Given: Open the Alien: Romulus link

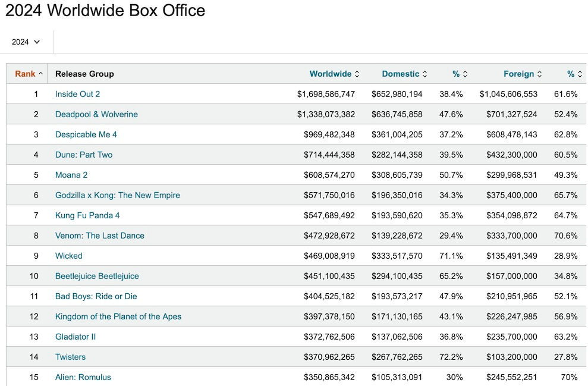Looking at the screenshot, I should pos(83,378).
